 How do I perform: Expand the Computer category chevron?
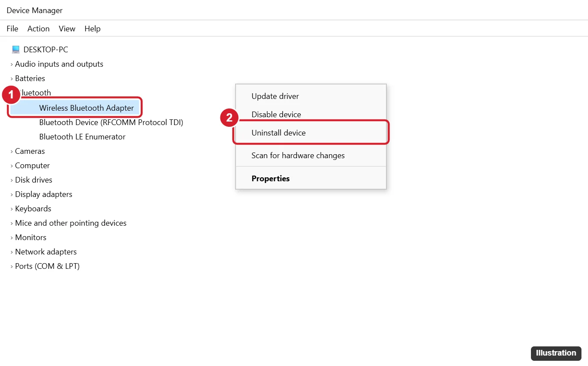coord(12,166)
